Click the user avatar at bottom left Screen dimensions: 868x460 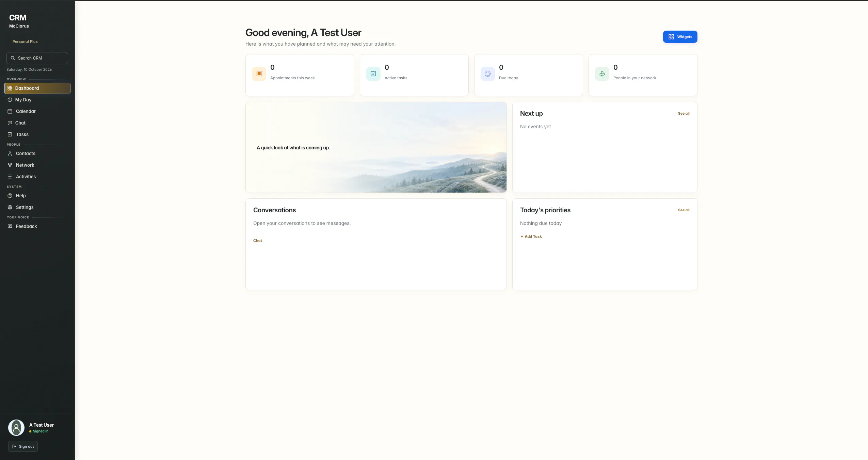(16, 428)
